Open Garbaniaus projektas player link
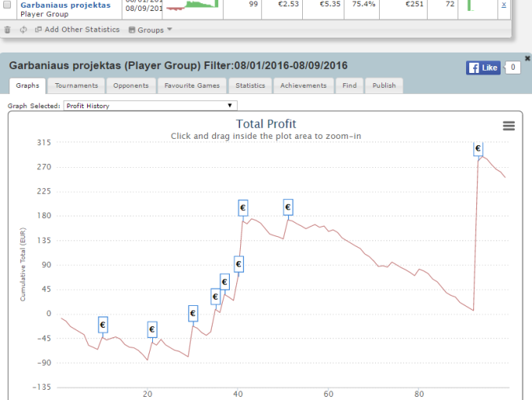The width and height of the screenshot is (532, 400). [64, 5]
